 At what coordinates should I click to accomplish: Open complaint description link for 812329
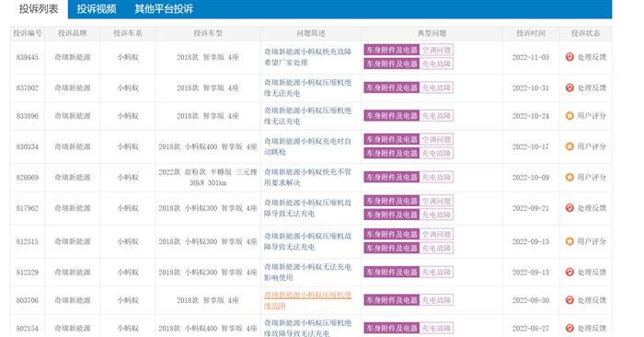pos(307,272)
